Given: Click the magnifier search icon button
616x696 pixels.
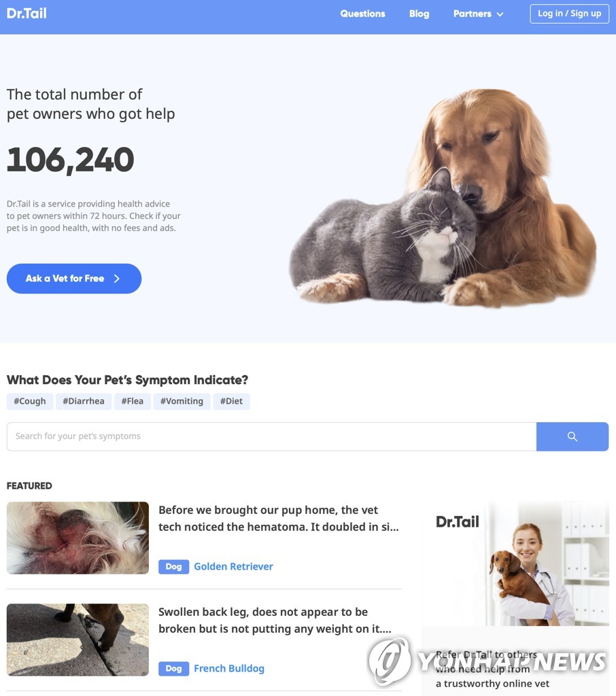Looking at the screenshot, I should point(572,436).
